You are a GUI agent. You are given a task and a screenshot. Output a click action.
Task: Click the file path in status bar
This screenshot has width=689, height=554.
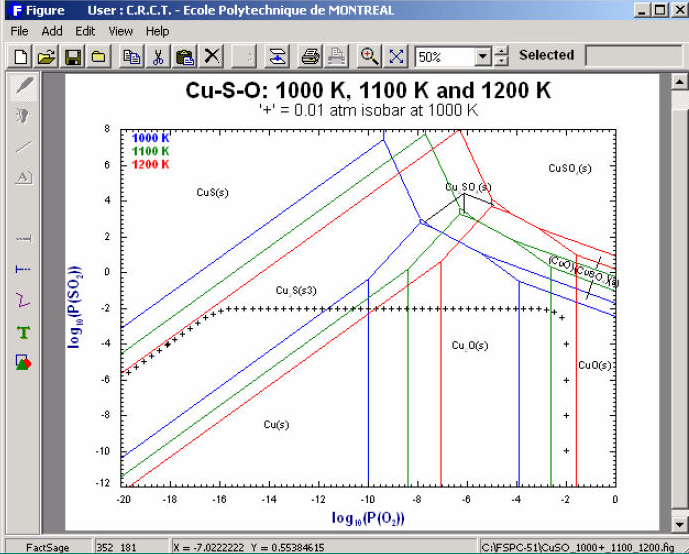tap(578, 547)
